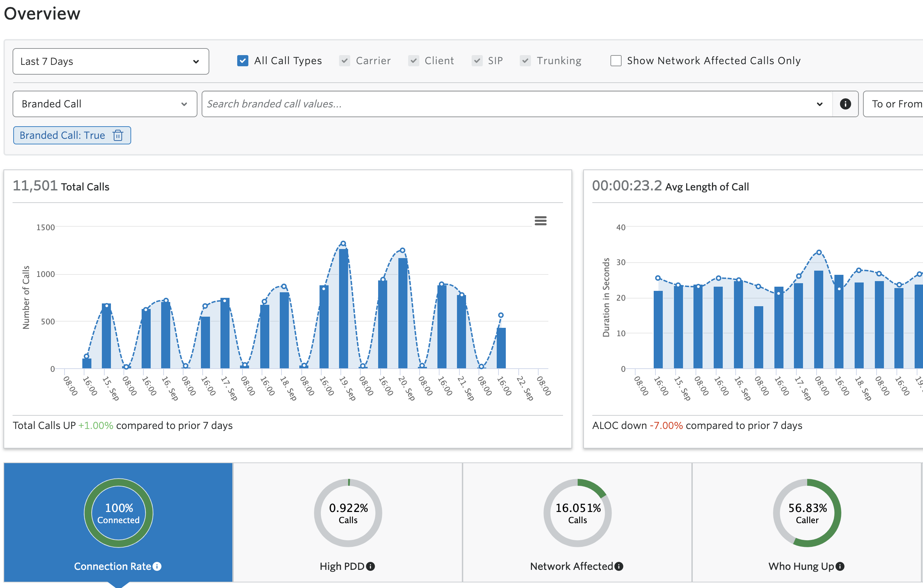
Task: Open the Branded Call filter type dropdown
Action: (x=105, y=104)
